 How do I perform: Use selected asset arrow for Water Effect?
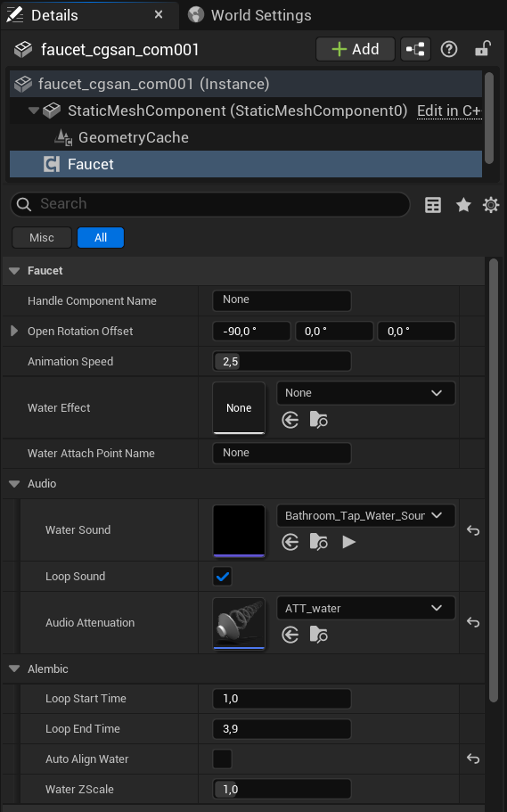(290, 420)
